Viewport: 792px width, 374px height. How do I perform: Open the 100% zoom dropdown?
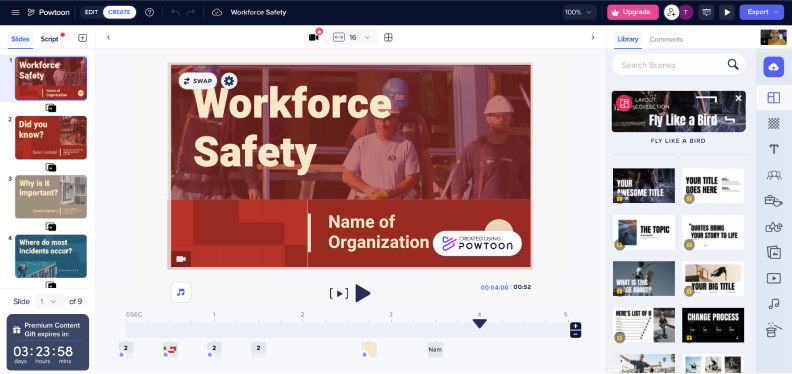point(579,12)
